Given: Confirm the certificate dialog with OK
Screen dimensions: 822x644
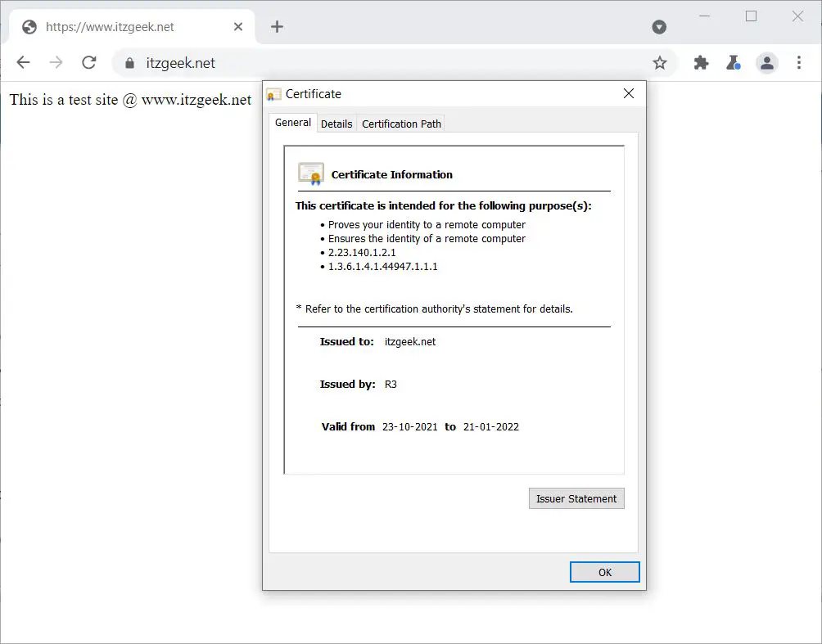Looking at the screenshot, I should coord(604,572).
